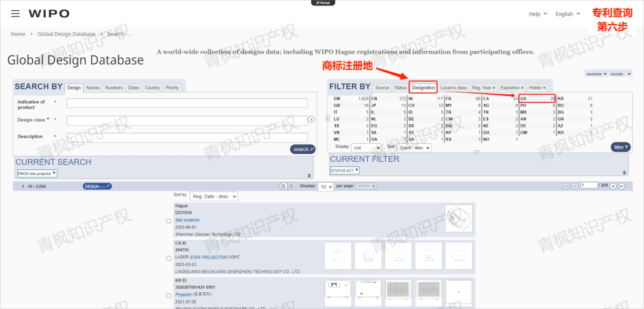Remove the STATUS:ACT filter chip
The image size is (644, 309).
coord(357,169)
